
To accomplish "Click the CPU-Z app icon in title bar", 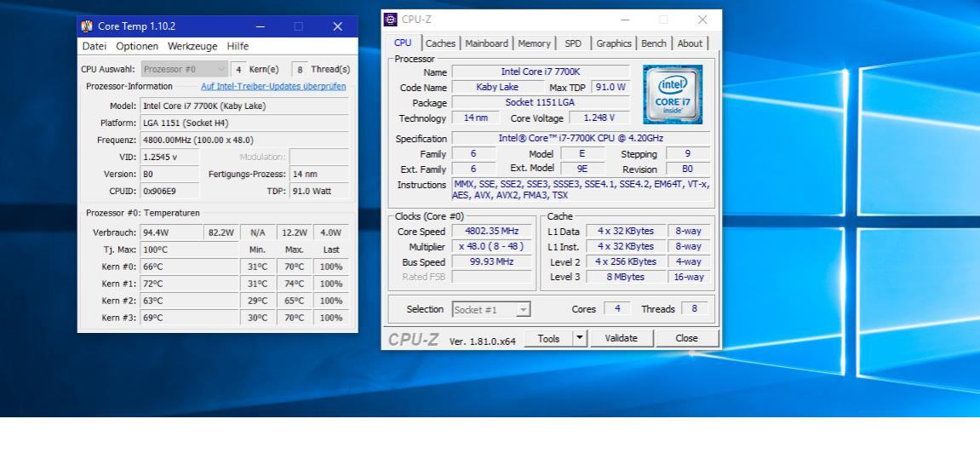I will tap(391, 20).
